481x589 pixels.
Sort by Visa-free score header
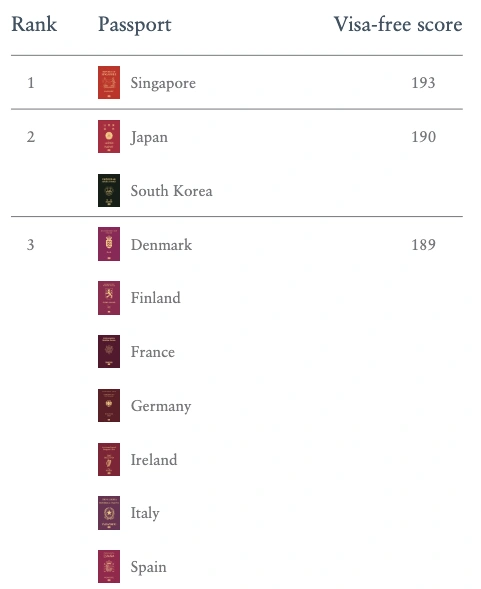click(x=398, y=24)
